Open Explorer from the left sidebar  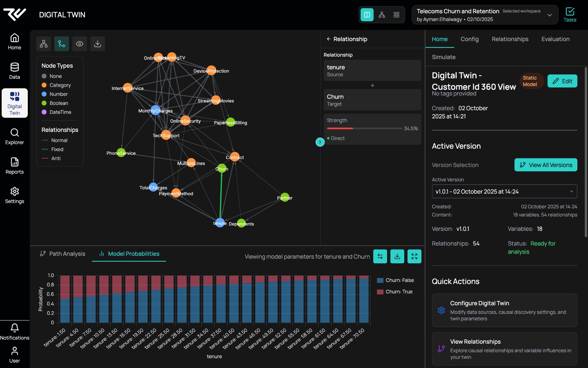tap(14, 137)
